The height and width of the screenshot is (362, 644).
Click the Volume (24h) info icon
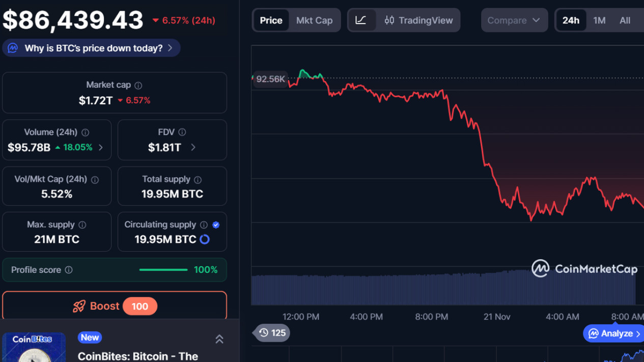[86, 132]
